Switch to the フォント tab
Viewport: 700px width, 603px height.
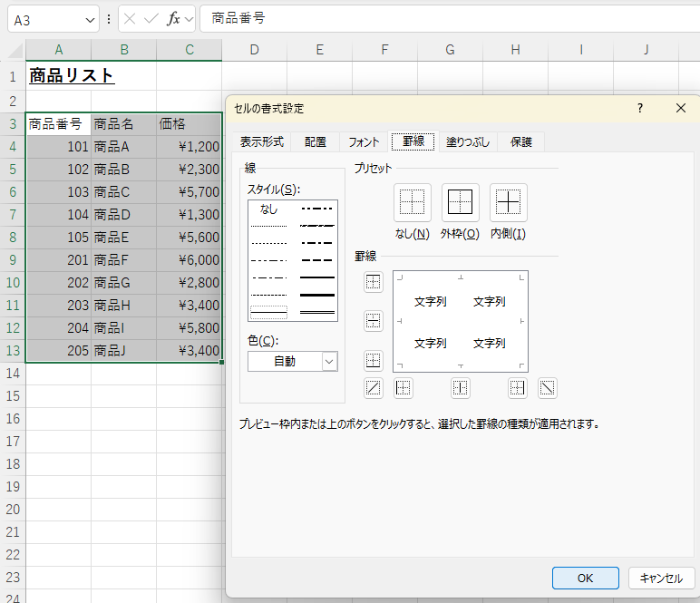364,141
